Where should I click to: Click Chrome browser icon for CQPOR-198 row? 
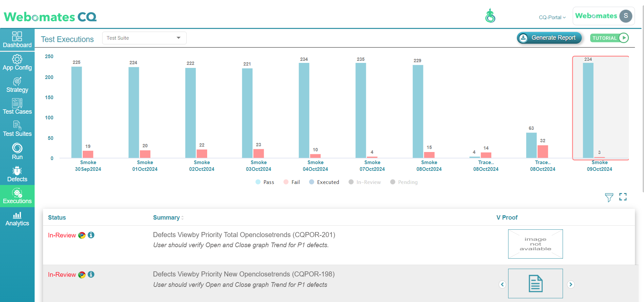pyautogui.click(x=82, y=274)
